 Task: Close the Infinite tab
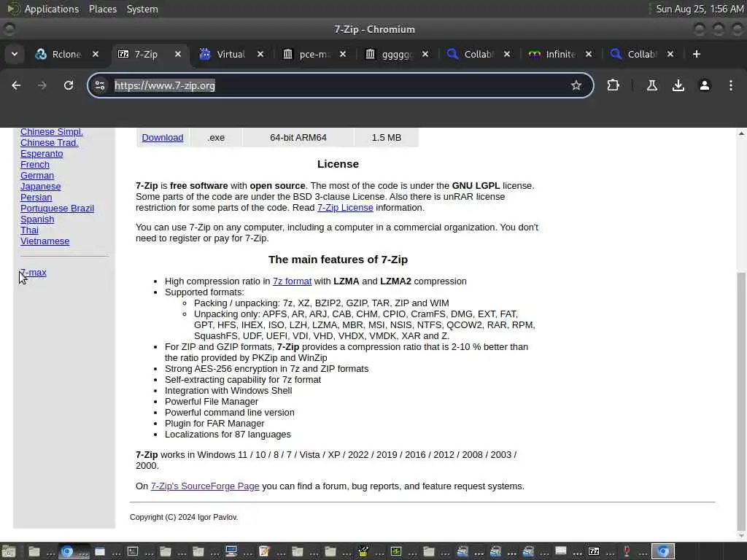pos(589,54)
